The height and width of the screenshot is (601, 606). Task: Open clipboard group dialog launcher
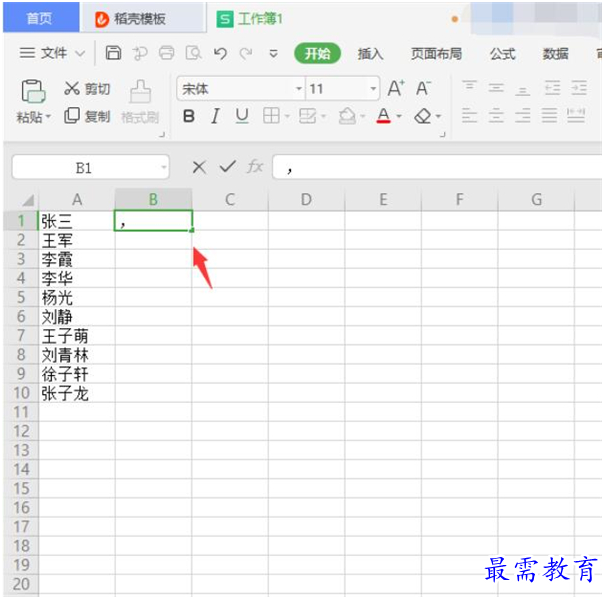(x=162, y=135)
